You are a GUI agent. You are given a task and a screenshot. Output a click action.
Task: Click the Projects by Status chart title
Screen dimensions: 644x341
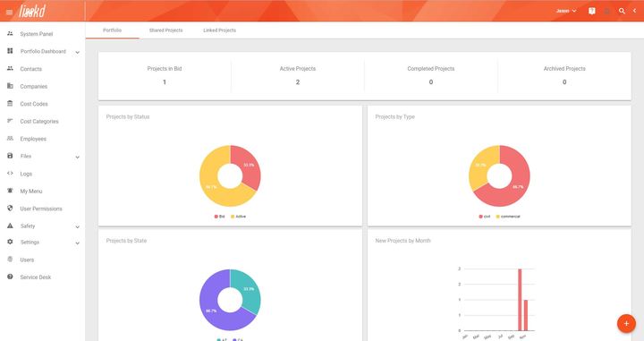pyautogui.click(x=128, y=117)
